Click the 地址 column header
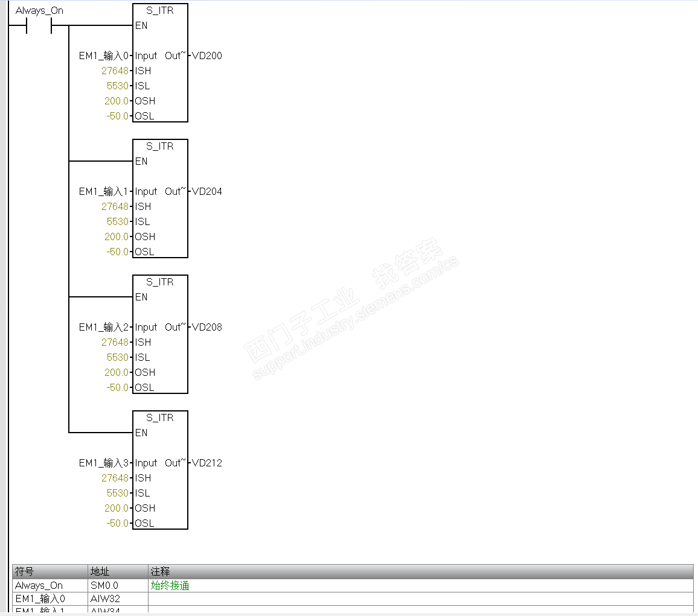The height and width of the screenshot is (616, 698). [118, 571]
